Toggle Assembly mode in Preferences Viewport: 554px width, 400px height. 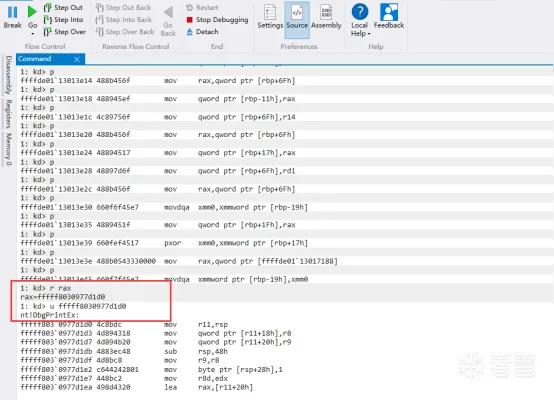(x=326, y=17)
